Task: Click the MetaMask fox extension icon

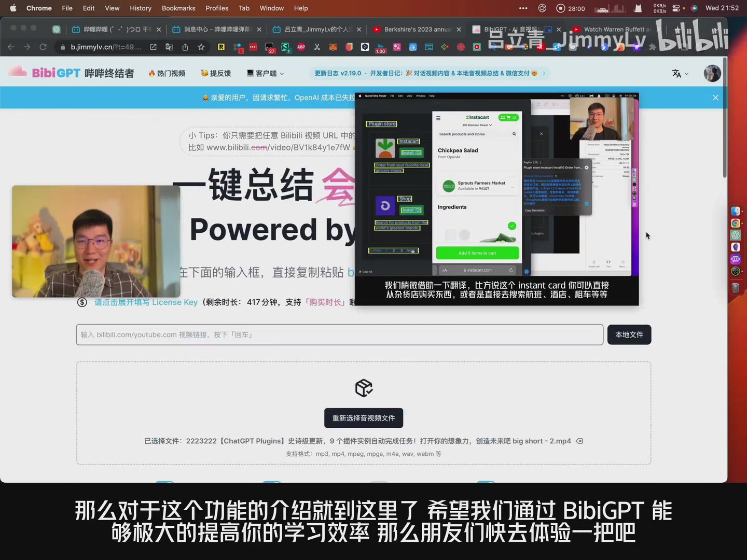Action: (333, 47)
